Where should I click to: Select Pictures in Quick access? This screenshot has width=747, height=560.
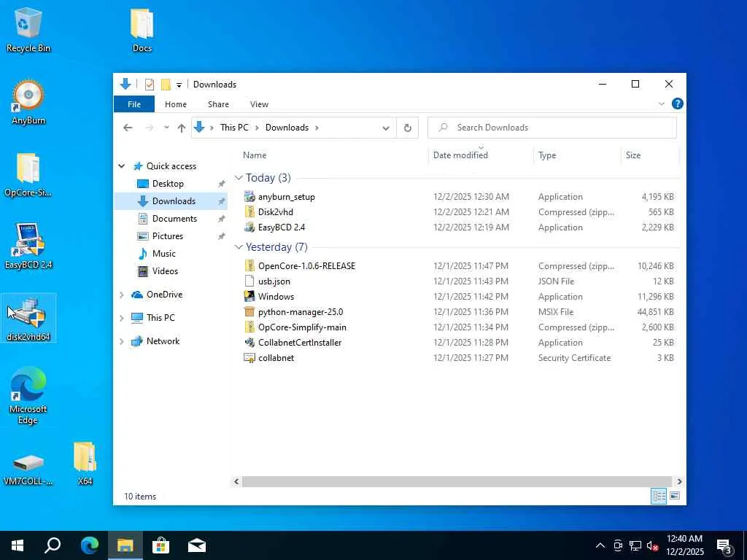167,236
